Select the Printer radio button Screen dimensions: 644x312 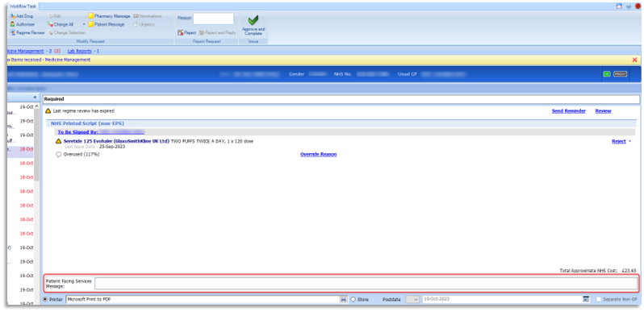click(x=45, y=300)
